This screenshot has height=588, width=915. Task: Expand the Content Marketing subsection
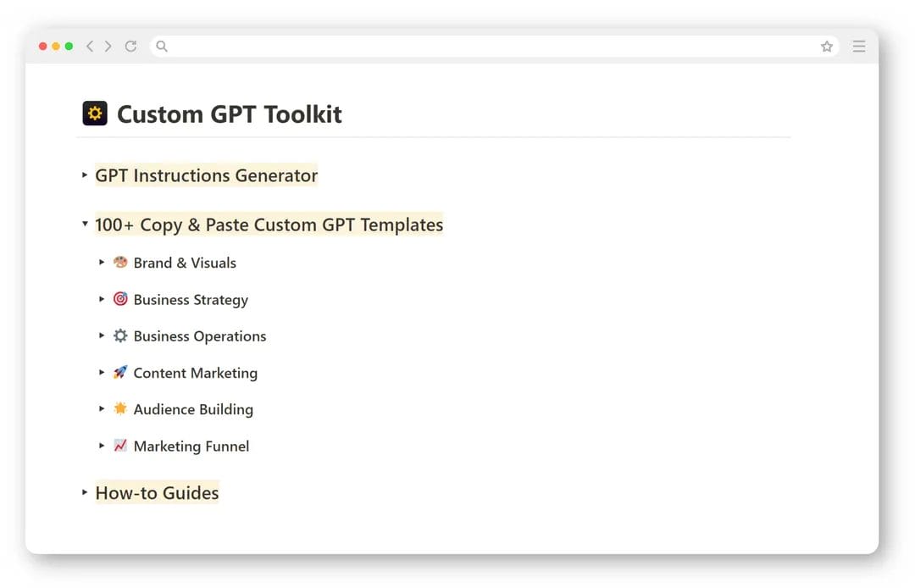coord(102,373)
